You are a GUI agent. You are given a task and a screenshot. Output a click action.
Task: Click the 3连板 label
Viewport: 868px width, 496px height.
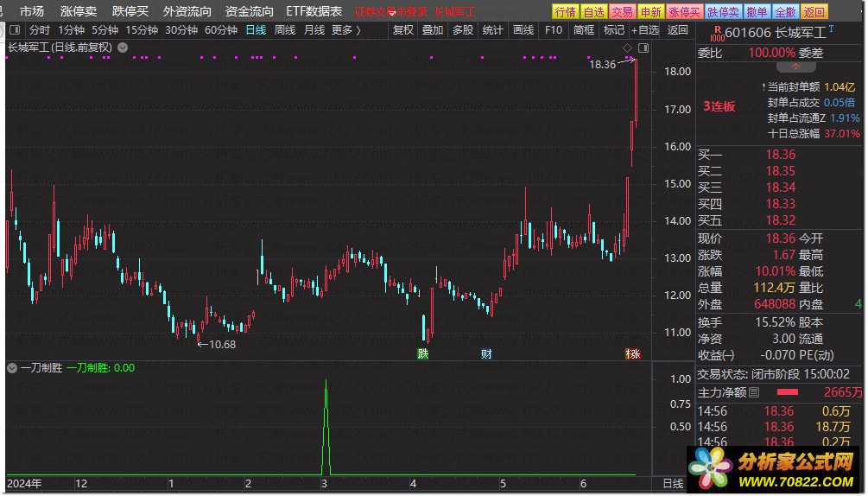[x=719, y=106]
